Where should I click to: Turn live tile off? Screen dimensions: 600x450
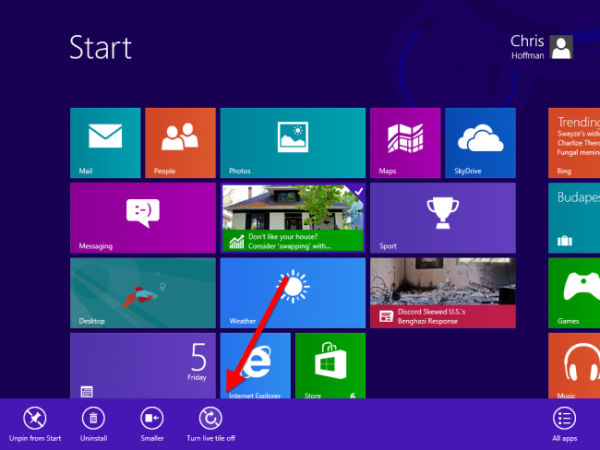click(x=210, y=424)
